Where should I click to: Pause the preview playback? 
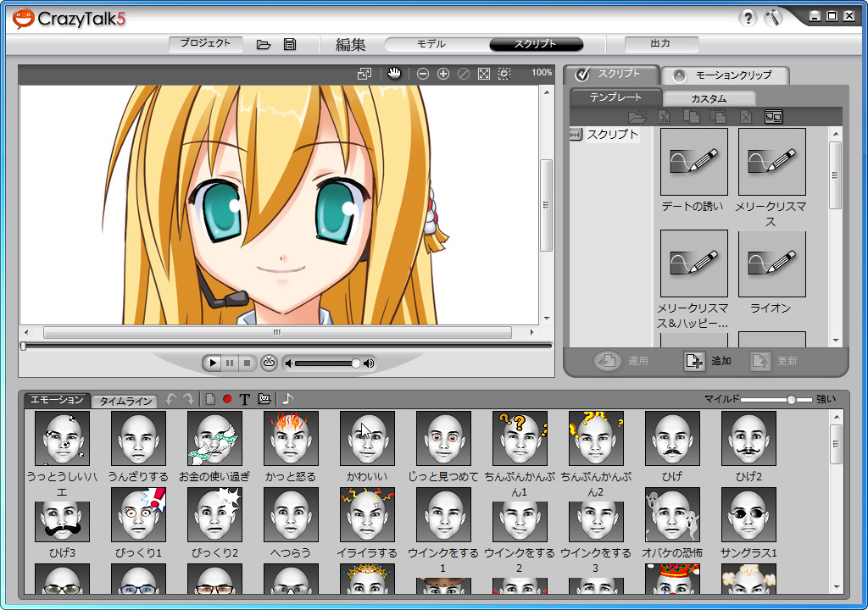coord(229,363)
